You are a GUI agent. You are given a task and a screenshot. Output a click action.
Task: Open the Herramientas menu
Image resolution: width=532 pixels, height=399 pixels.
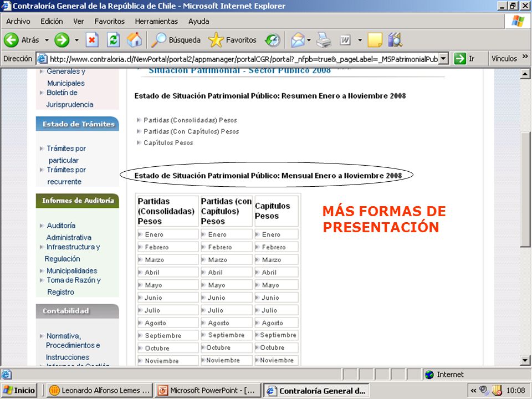click(156, 22)
